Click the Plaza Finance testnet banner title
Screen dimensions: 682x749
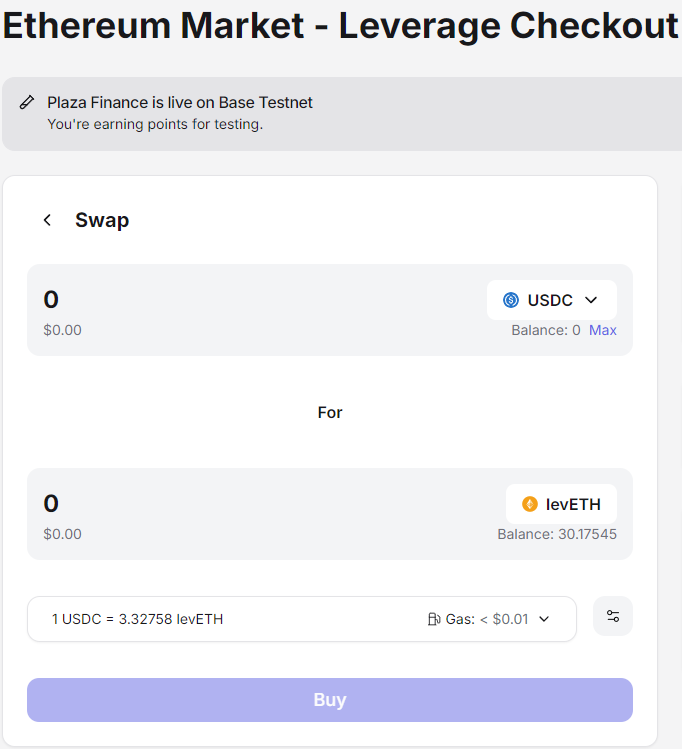pyautogui.click(x=180, y=102)
